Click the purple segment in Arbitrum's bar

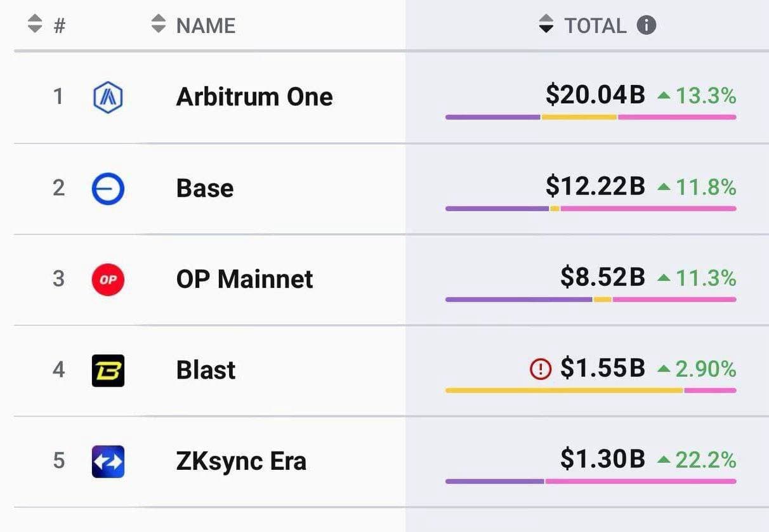pyautogui.click(x=492, y=117)
